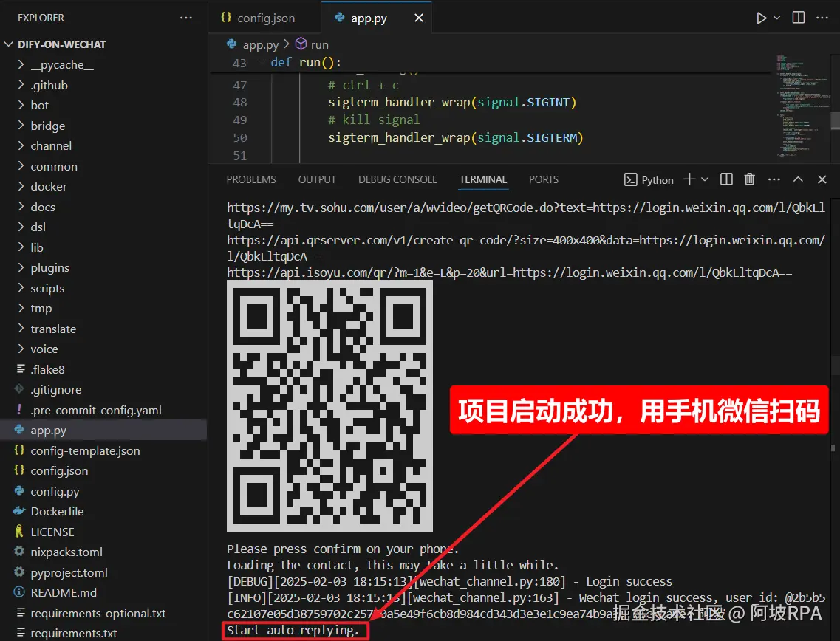Click the api.isoyu.com URL in terminal
Image resolution: width=840 pixels, height=641 pixels.
click(x=509, y=273)
